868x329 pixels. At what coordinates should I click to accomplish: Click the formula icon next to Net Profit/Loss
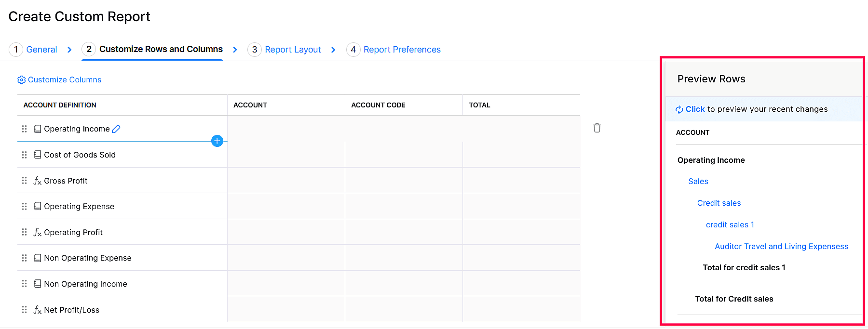pos(37,310)
